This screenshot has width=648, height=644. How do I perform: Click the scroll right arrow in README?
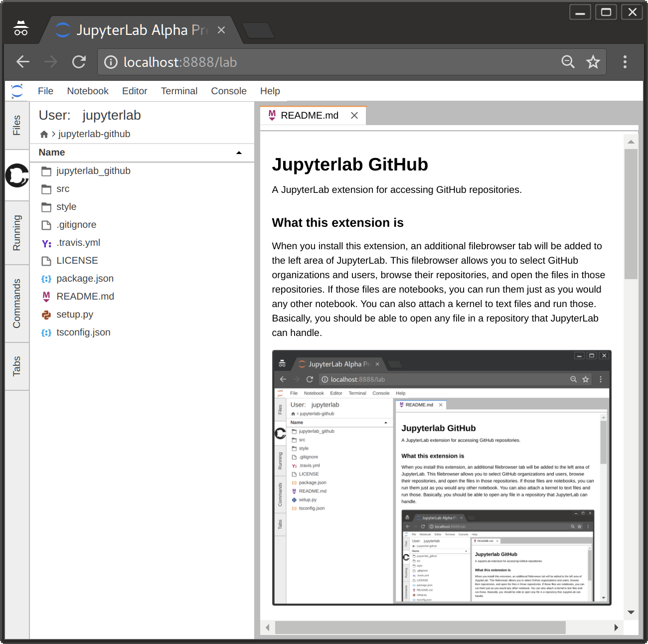[616, 628]
